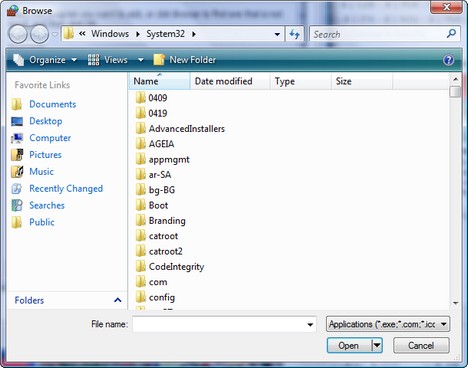Viewport: 468px width, 368px height.
Task: Open Pictures favorite link
Action: [x=45, y=155]
